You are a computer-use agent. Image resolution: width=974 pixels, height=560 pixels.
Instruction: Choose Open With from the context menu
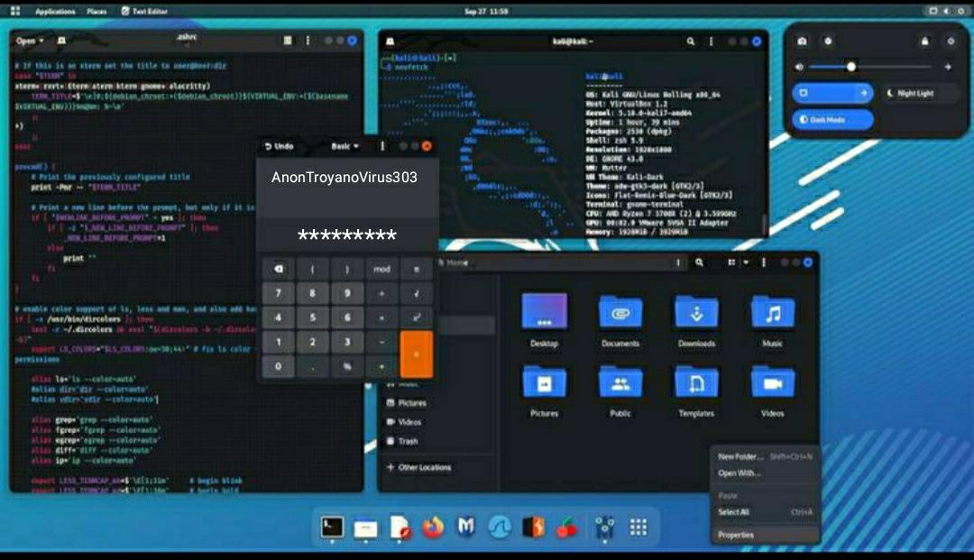coord(765,473)
